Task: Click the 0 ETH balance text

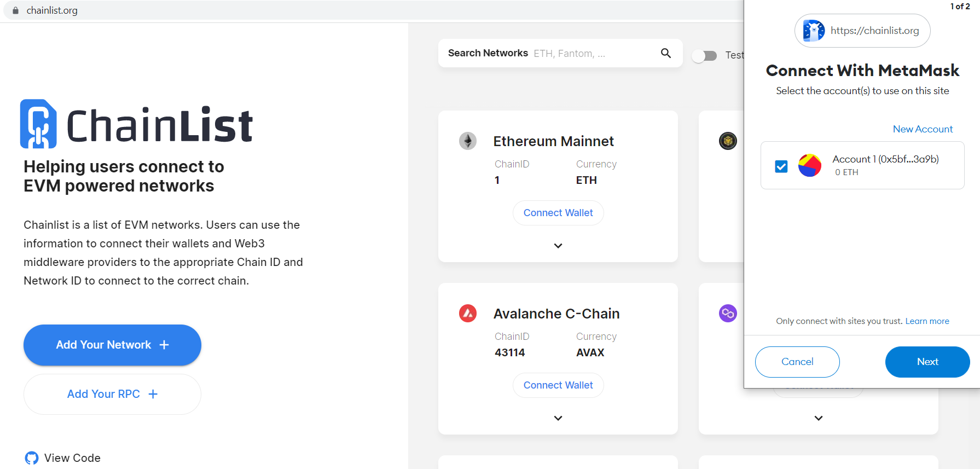Action: tap(846, 172)
